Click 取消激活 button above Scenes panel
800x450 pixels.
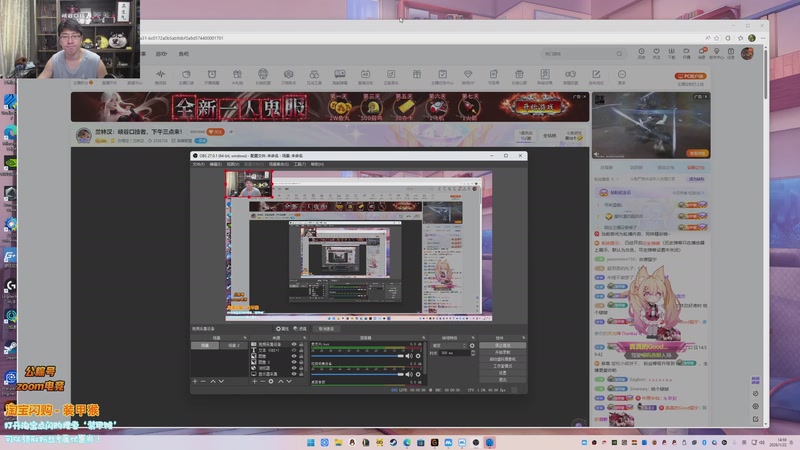tap(327, 329)
